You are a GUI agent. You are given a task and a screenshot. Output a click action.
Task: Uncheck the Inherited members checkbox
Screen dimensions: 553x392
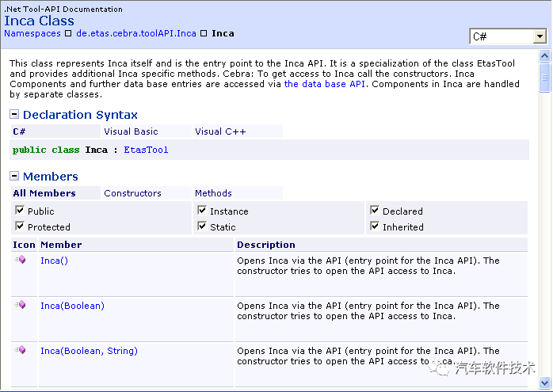point(375,226)
